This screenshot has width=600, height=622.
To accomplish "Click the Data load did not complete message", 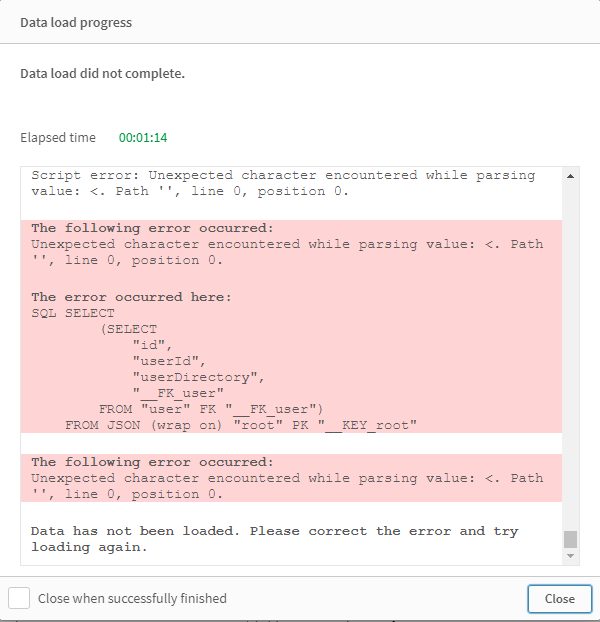I will pyautogui.click(x=103, y=74).
